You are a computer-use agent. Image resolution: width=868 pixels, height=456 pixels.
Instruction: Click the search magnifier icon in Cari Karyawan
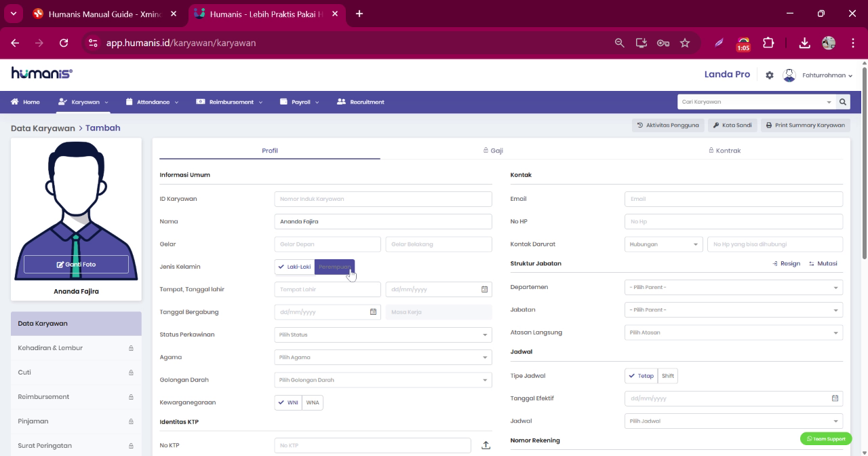[x=843, y=102]
